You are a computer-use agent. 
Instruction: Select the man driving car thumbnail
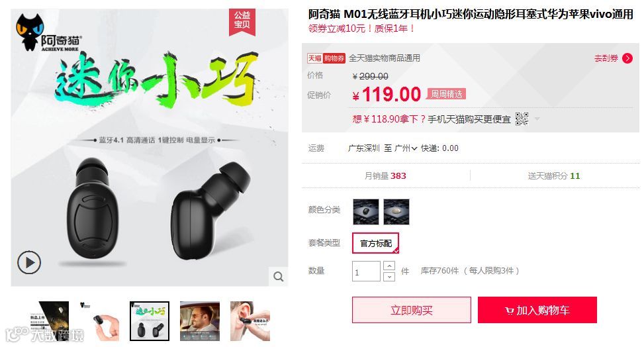point(200,321)
